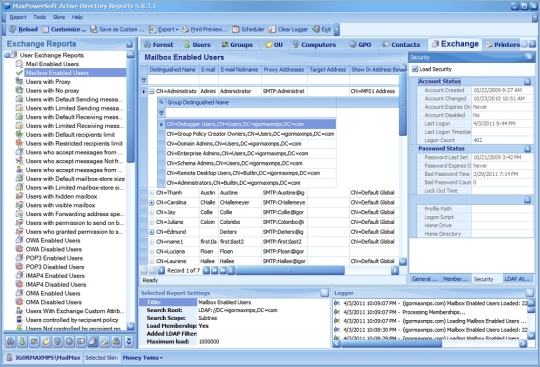Switch to the Groups tab
The width and height of the screenshot is (540, 367).
(237, 44)
